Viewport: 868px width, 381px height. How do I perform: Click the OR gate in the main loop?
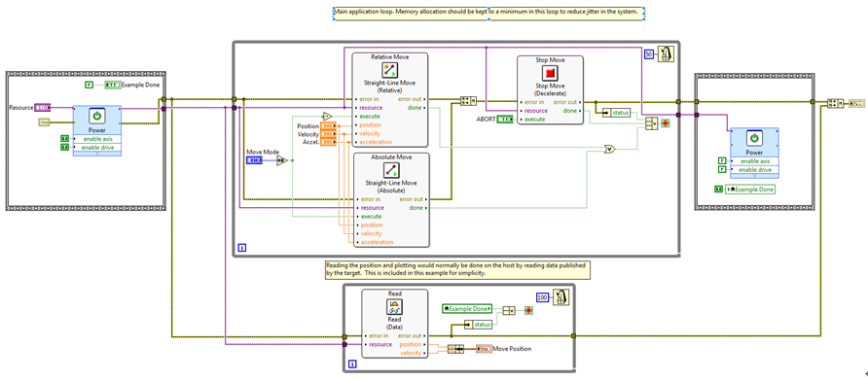[x=609, y=150]
